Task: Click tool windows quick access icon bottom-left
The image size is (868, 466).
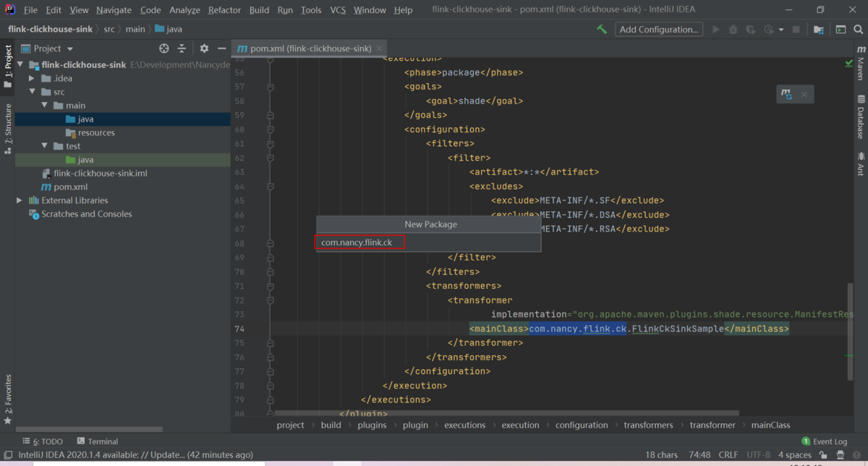Action: 7,455
